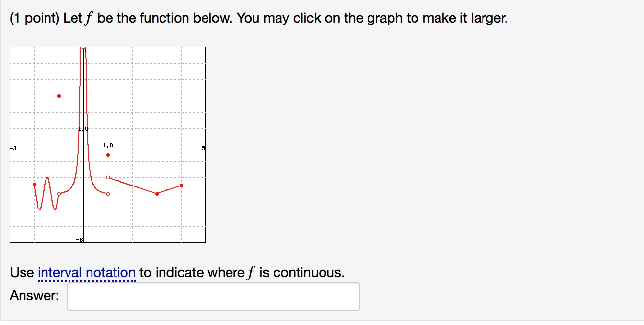Click the open circle starting the descending line segment

click(108, 177)
